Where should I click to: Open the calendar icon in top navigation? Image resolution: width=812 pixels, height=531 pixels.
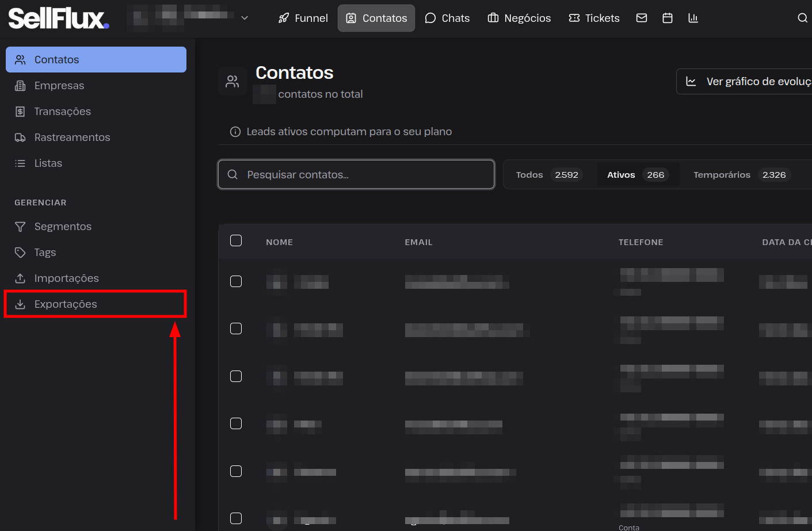pos(668,18)
